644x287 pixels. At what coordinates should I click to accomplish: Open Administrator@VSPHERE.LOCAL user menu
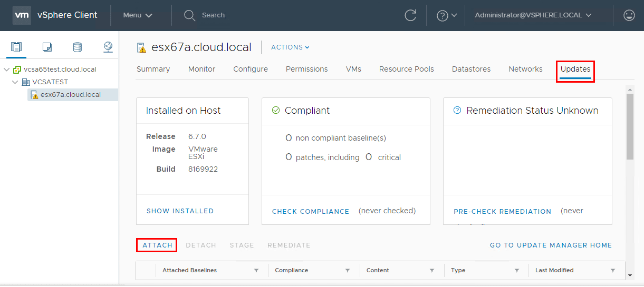click(x=533, y=15)
